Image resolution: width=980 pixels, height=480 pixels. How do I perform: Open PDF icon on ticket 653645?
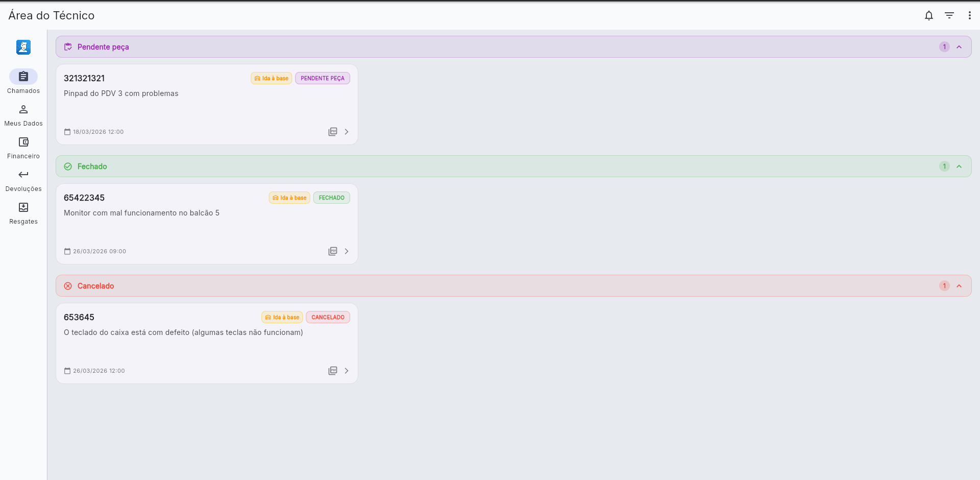333,371
